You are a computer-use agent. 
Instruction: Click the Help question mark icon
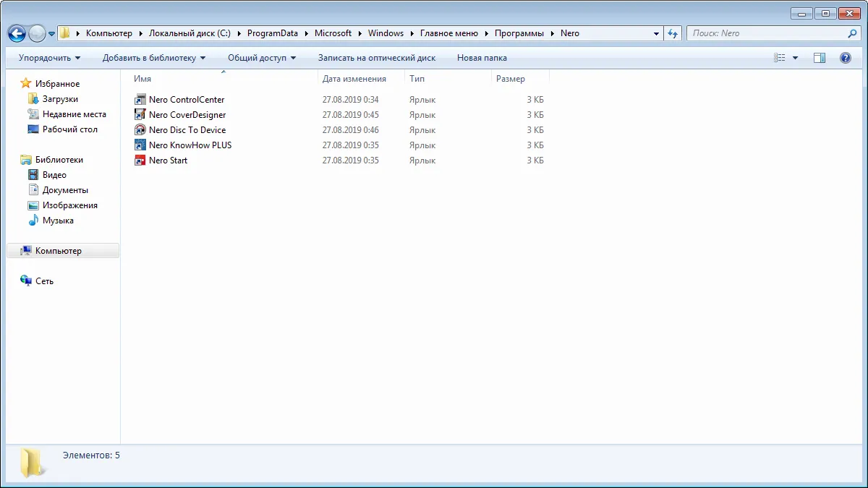coord(845,58)
